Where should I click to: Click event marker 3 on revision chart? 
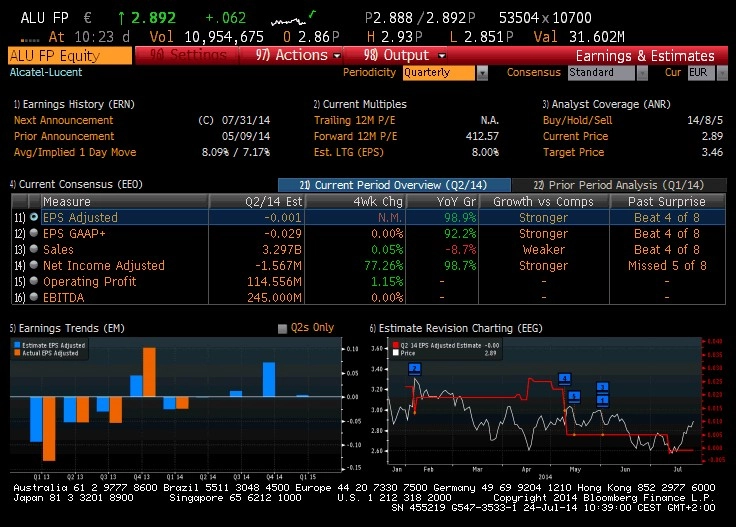(603, 387)
